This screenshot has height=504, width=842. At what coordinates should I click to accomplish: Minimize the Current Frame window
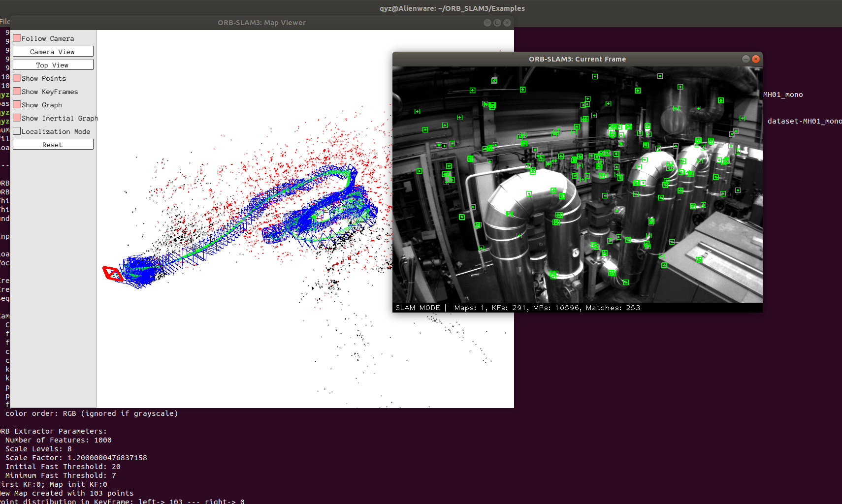(745, 59)
